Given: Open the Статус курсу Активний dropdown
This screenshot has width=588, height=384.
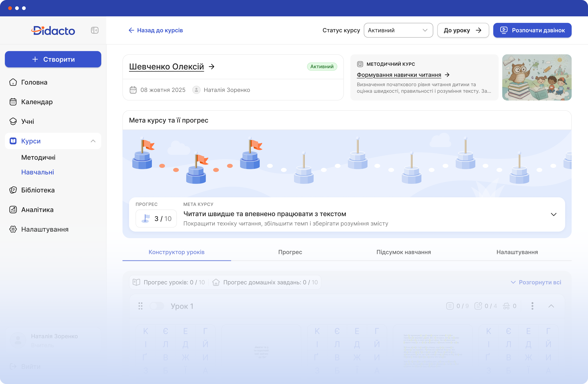Looking at the screenshot, I should pyautogui.click(x=398, y=30).
